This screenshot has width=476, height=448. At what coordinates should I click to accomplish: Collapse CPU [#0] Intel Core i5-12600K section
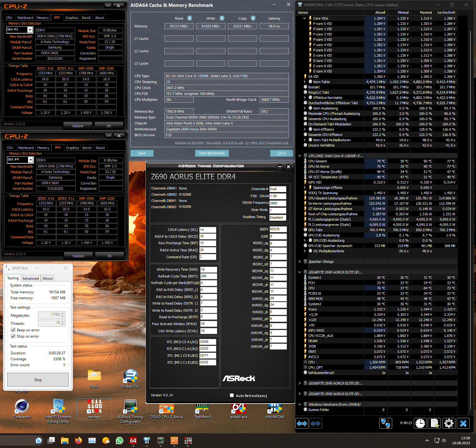[x=300, y=156]
